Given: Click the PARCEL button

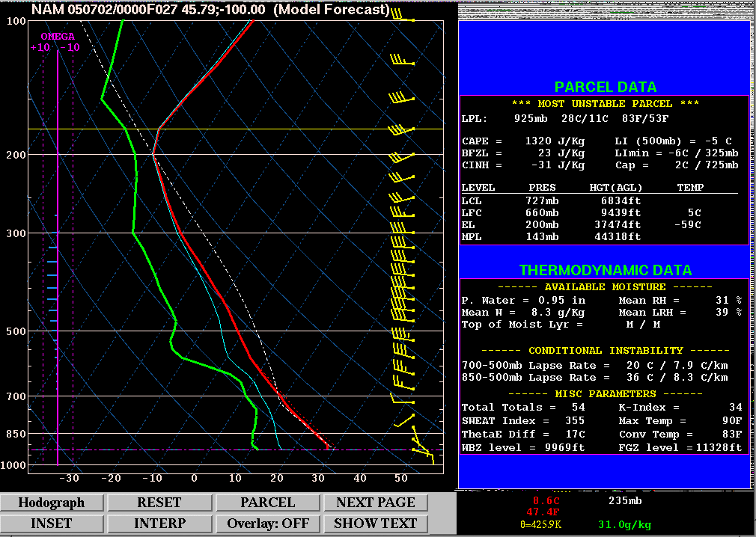Looking at the screenshot, I should point(268,503).
